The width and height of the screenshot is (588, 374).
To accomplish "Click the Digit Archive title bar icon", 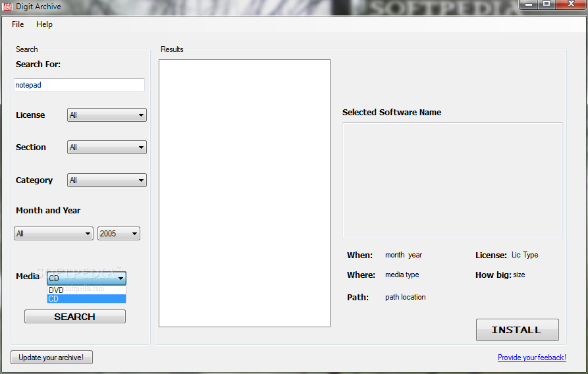I will click(7, 7).
